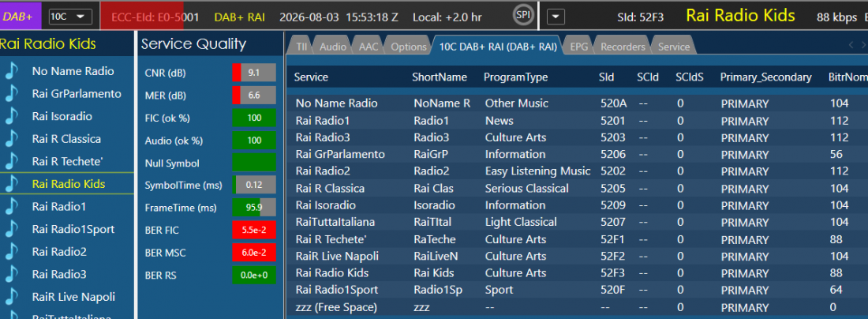This screenshot has height=319, width=868.
Task: Switch to the TII tab
Action: pyautogui.click(x=301, y=47)
